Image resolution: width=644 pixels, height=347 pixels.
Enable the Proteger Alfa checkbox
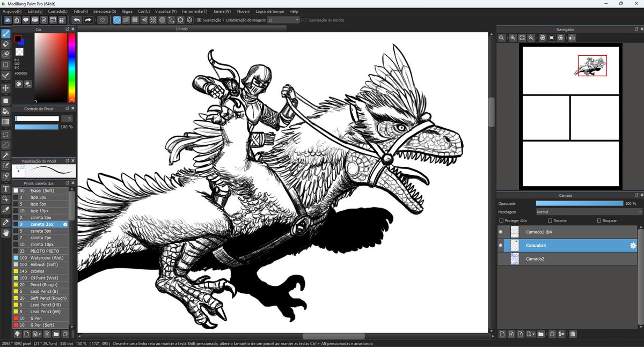coord(501,220)
